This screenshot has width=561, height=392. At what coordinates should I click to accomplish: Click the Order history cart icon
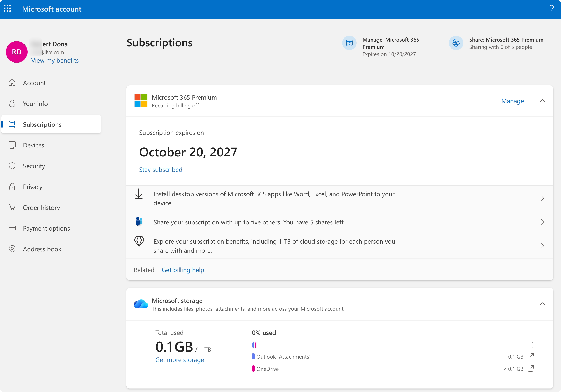pyautogui.click(x=12, y=207)
